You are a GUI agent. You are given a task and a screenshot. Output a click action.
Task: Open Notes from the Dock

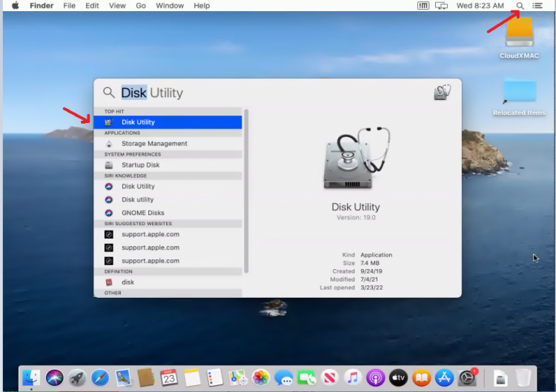[x=192, y=377]
